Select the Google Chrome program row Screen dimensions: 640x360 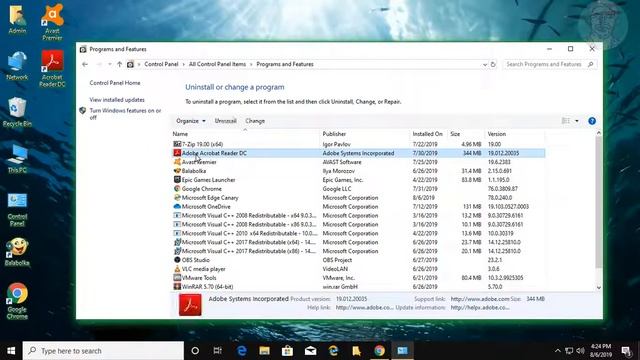(358, 189)
